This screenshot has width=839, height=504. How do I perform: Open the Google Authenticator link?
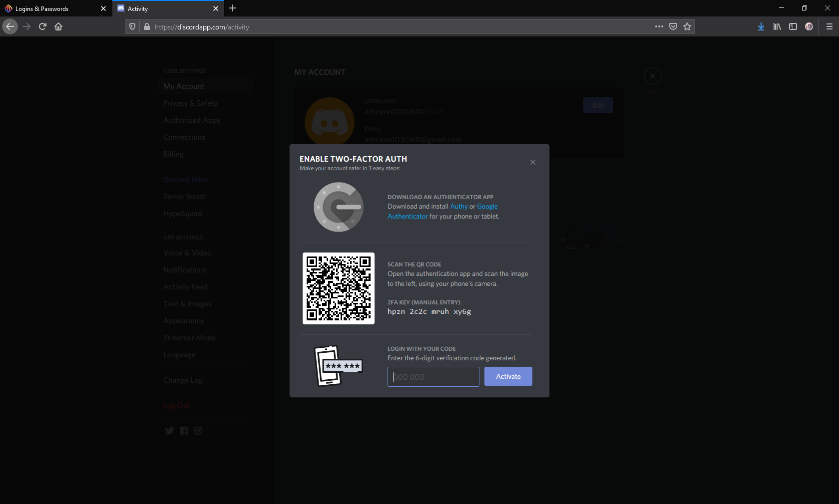tap(442, 211)
